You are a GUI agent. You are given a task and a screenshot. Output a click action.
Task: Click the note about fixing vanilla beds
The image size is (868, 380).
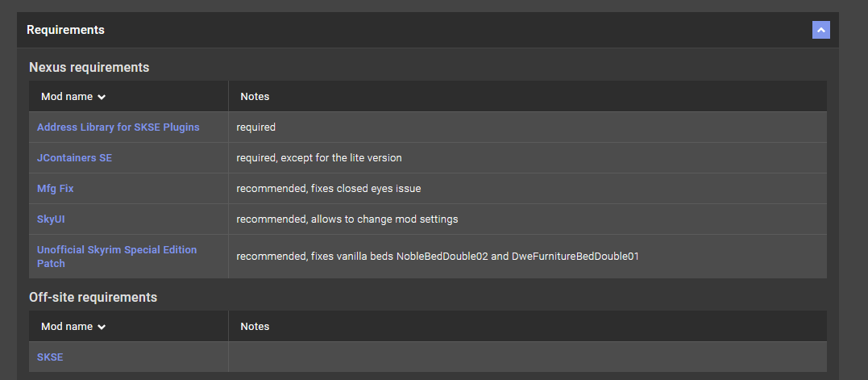[437, 257]
